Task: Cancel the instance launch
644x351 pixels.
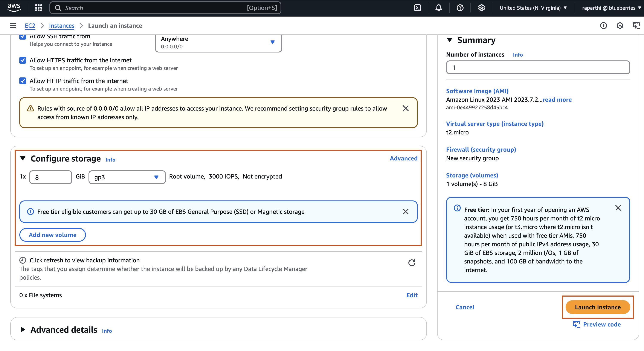Action: pos(465,307)
